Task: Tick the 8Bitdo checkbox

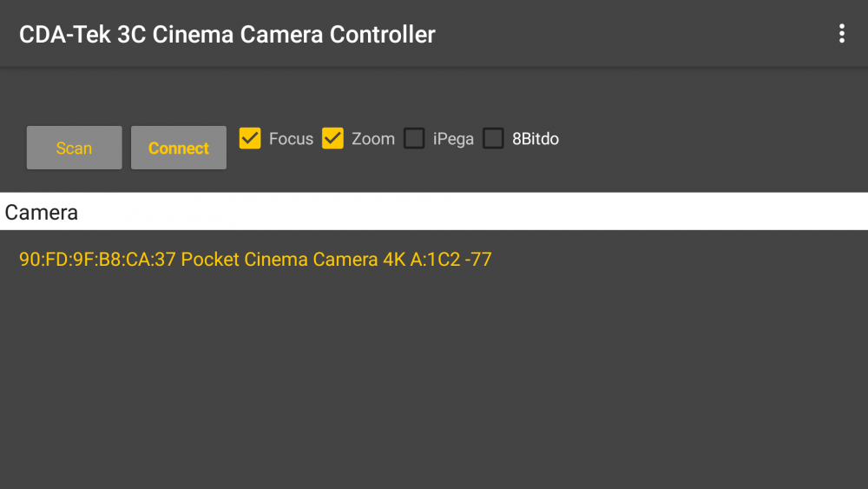Action: 493,138
